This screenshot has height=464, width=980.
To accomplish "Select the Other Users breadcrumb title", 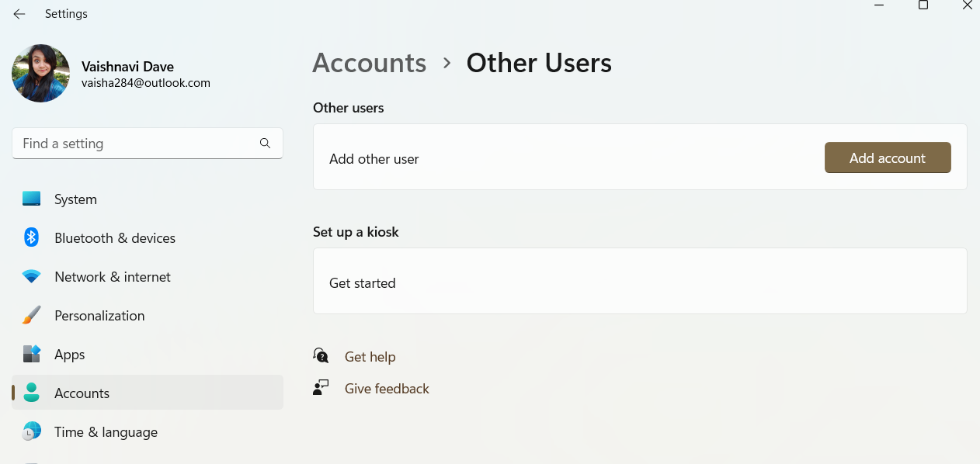I will pyautogui.click(x=539, y=63).
